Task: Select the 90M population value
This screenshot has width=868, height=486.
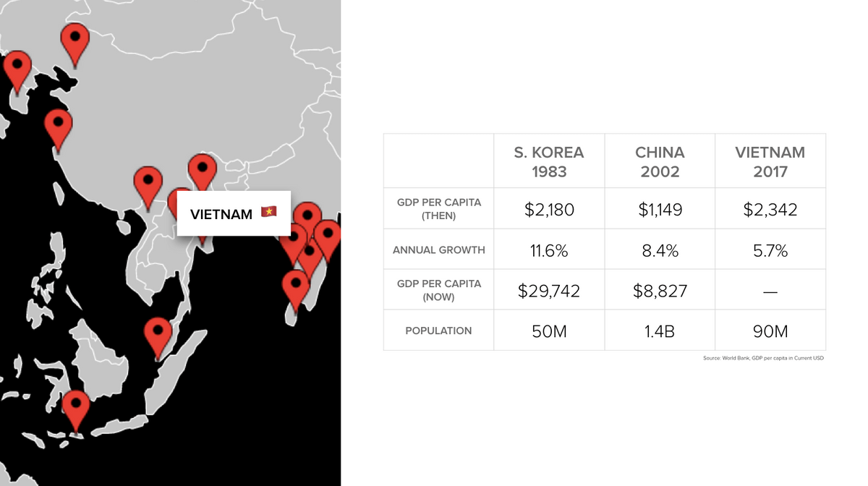Action: 770,331
